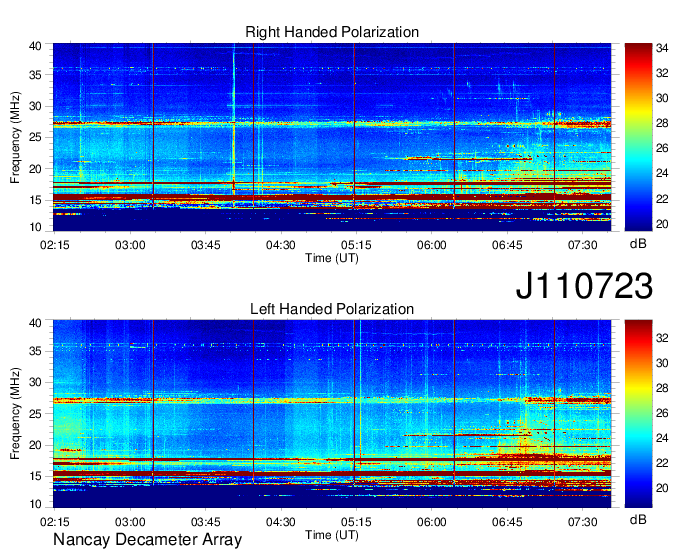680x552 pixels.
Task: Click the 03:00 time tick of Left Handed plot
Action: [x=130, y=522]
